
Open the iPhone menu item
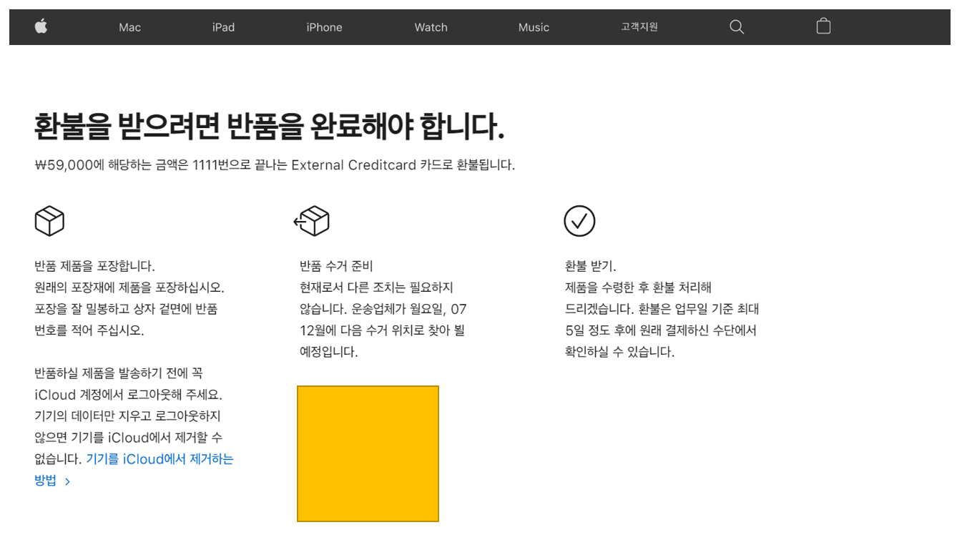pos(324,27)
